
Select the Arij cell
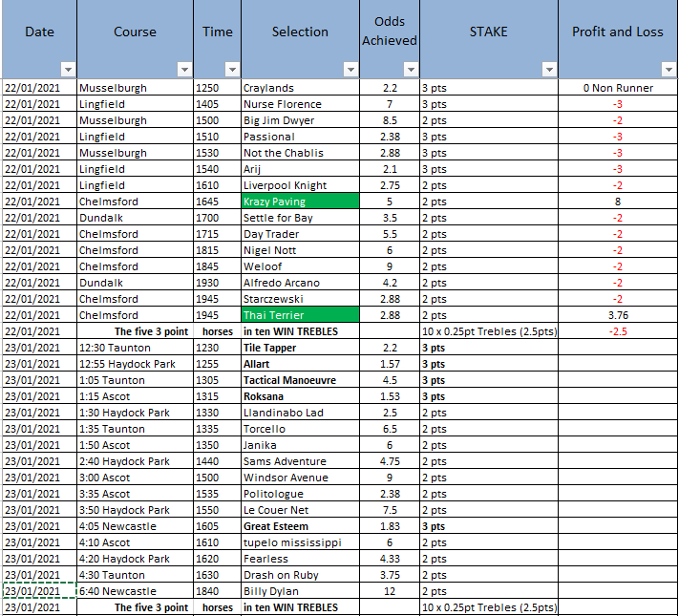pos(300,169)
